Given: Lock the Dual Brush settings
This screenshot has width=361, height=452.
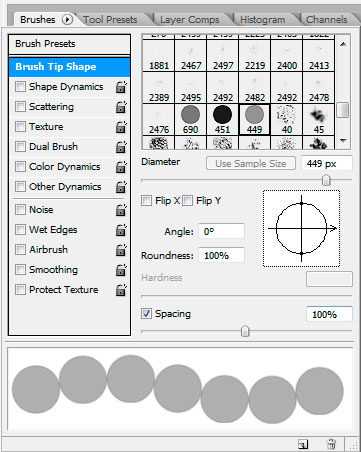Looking at the screenshot, I should (x=121, y=147).
